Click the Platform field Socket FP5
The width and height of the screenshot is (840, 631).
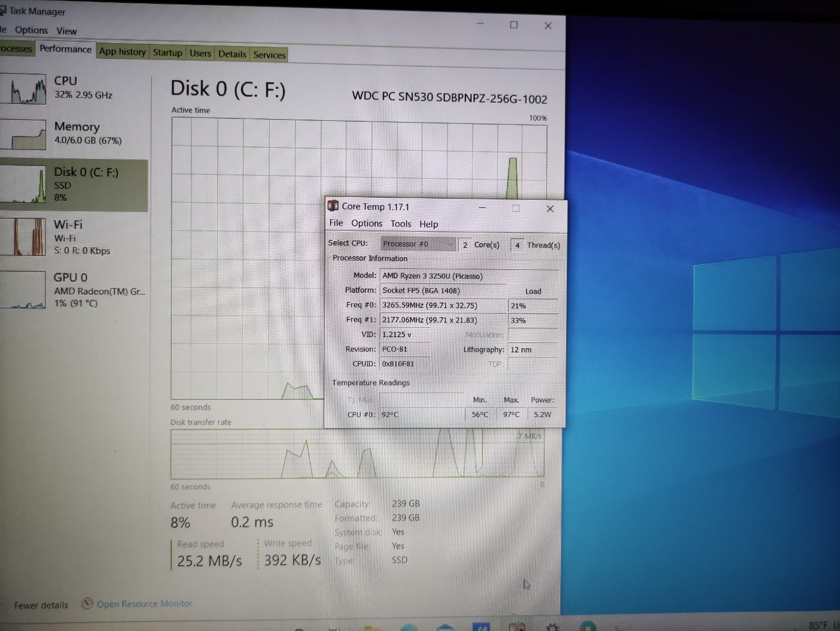pyautogui.click(x=443, y=290)
